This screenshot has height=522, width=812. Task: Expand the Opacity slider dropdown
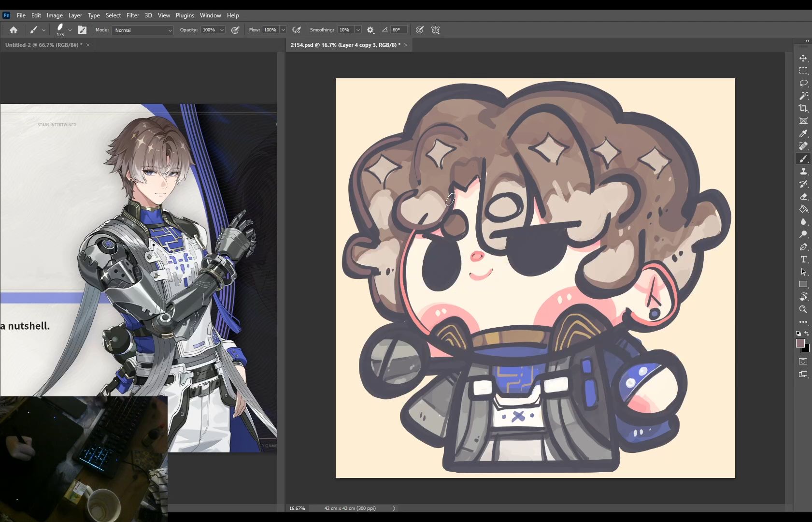point(222,30)
